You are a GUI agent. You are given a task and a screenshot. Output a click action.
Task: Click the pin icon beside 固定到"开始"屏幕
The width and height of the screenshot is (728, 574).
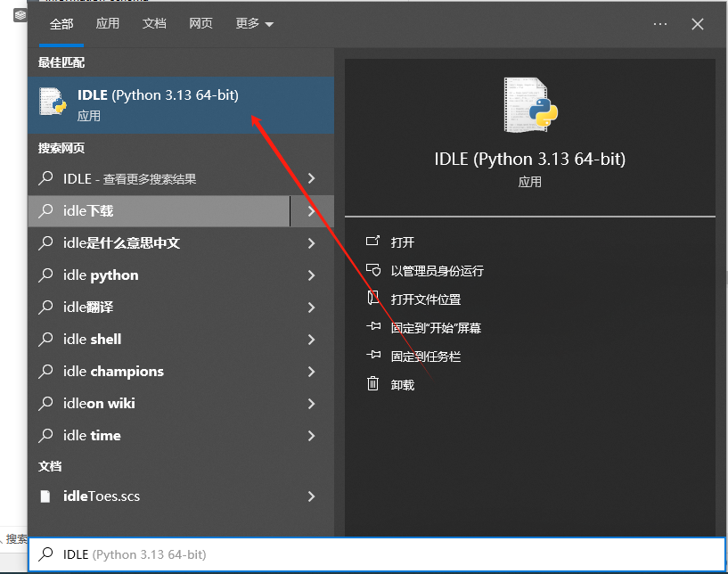pos(373,326)
